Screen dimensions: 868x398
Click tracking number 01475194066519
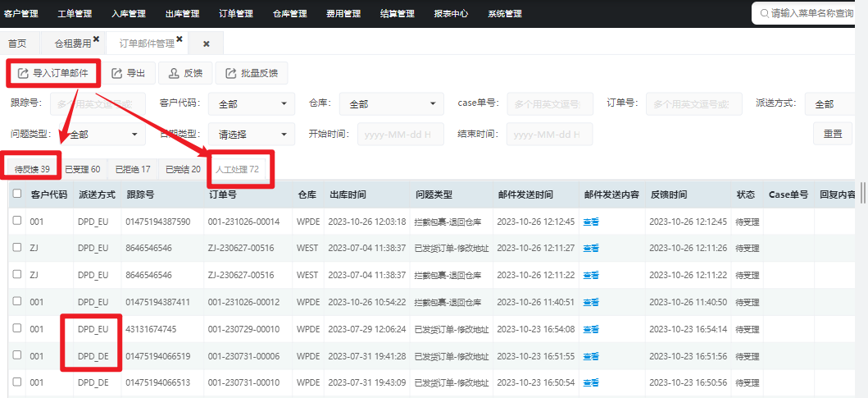coord(157,356)
